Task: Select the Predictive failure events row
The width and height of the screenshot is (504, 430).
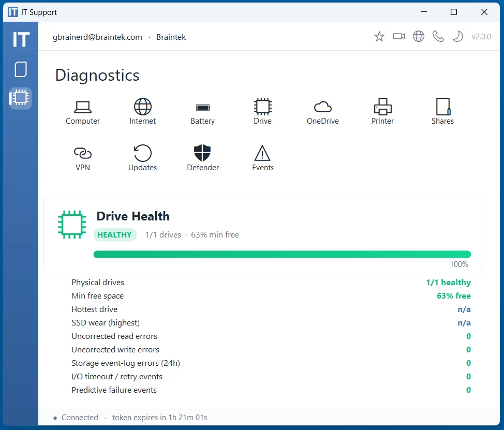Action: tap(271, 391)
